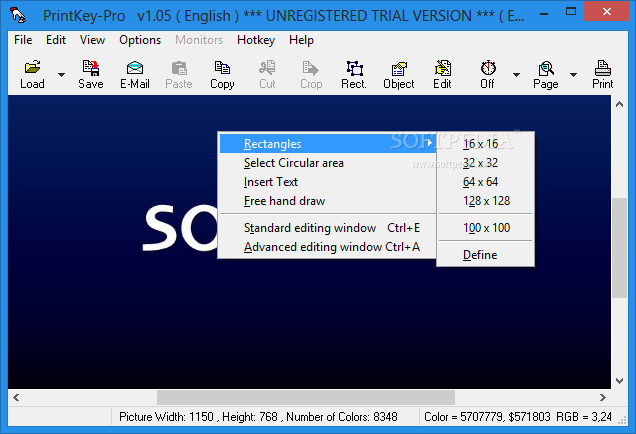Click the horizontal scrollbar left arrow
Viewport: 636px width, 434px height.
16,397
